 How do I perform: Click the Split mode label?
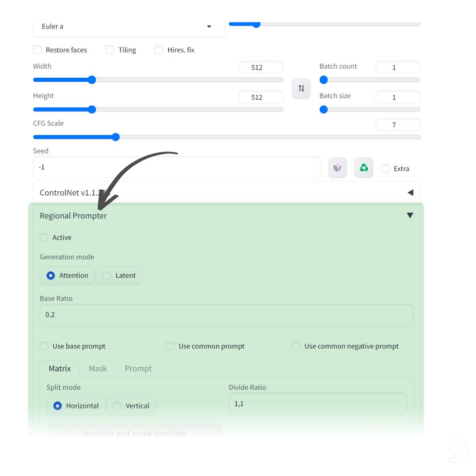[63, 388]
